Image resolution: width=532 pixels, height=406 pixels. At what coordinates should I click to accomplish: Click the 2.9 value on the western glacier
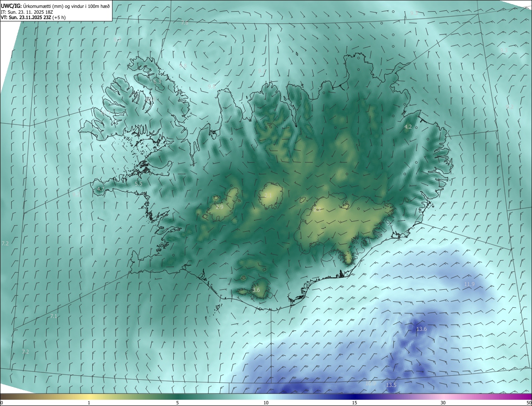click(220, 207)
